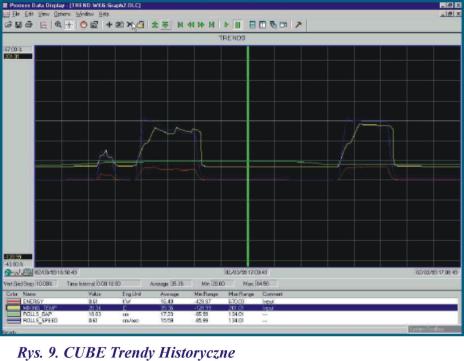This screenshot has height=361, width=464.
Task: Activate the crosshair cursor tool
Action: (69, 25)
